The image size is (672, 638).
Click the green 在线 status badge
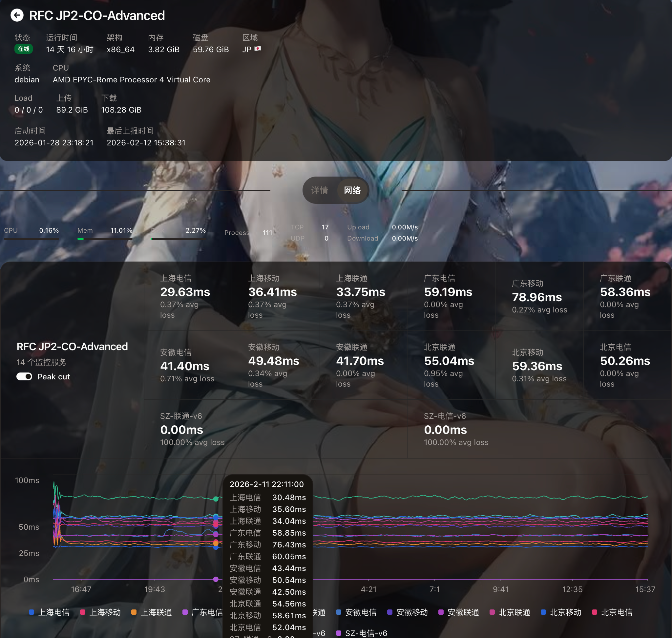tap(24, 49)
